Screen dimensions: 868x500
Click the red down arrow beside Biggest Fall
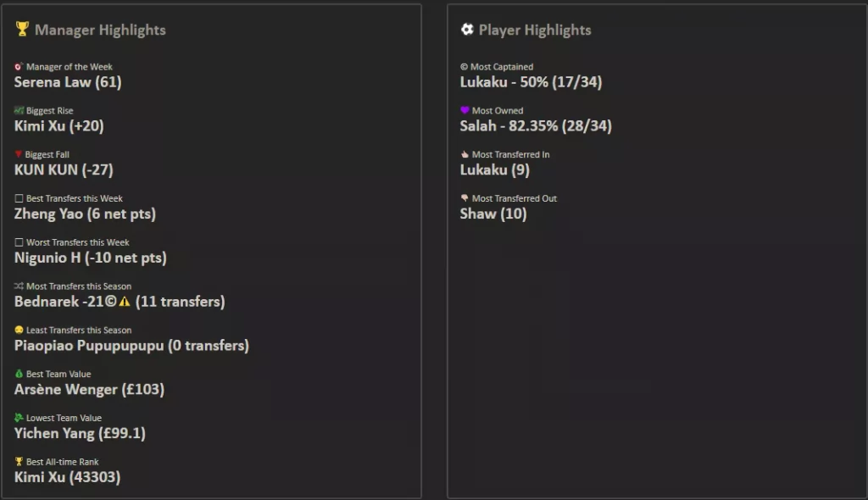(19, 155)
